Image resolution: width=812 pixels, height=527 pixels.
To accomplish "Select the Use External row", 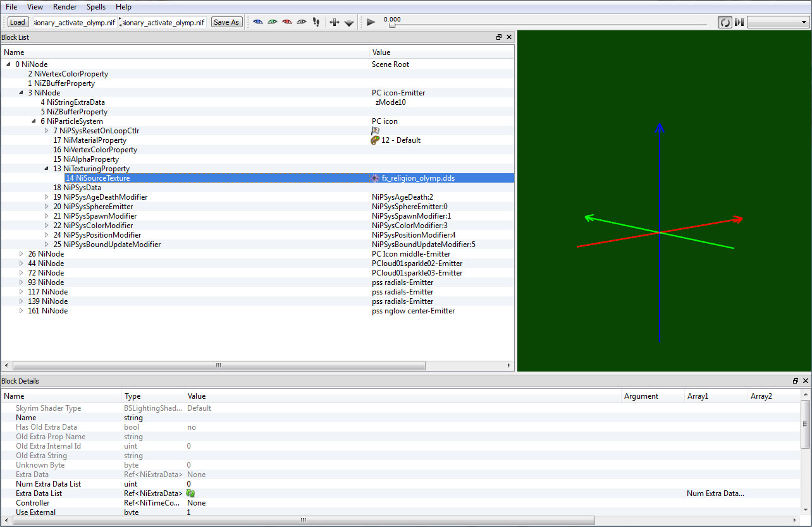I will 400,512.
